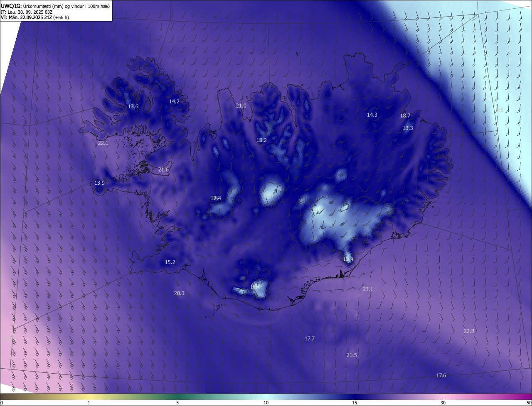This screenshot has height=406, width=532.
Task: Click the 23.1 value label south of the coast
Action: point(368,289)
